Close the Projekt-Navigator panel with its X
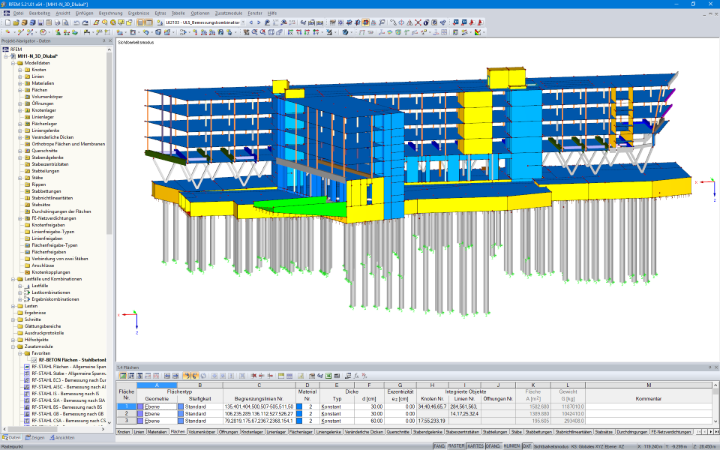The height and width of the screenshot is (450, 720). [110, 41]
